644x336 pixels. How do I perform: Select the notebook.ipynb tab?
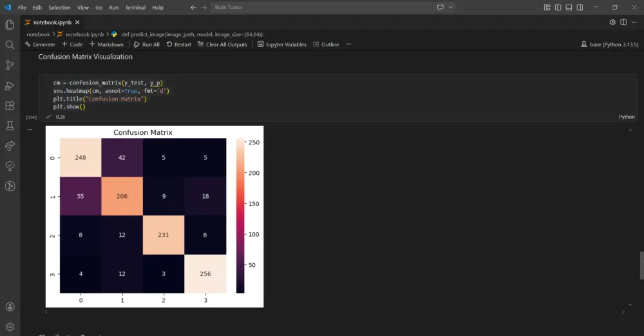[x=52, y=22]
